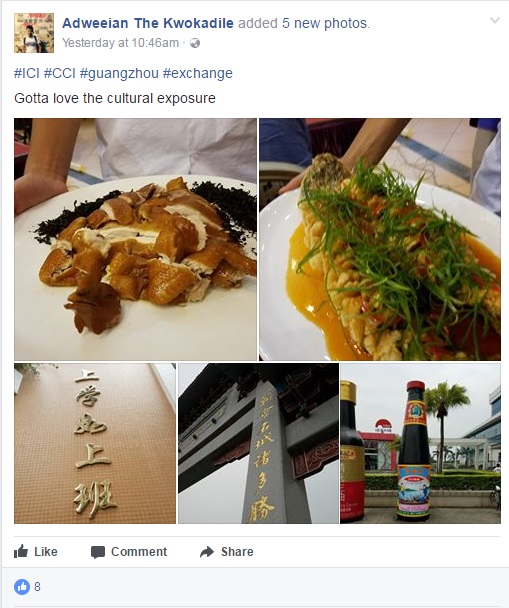Open the #ICI hashtag
Screen dimensions: 509x608
(27, 73)
